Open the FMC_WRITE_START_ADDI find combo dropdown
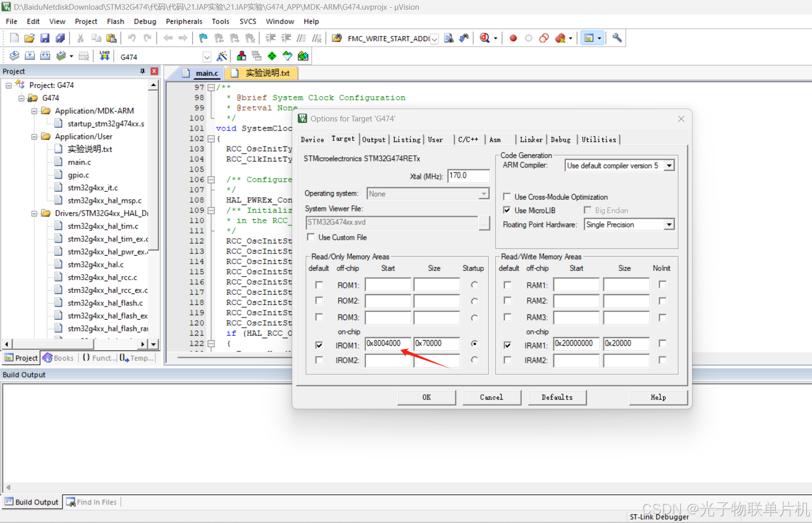This screenshot has width=812, height=523. pos(434,39)
